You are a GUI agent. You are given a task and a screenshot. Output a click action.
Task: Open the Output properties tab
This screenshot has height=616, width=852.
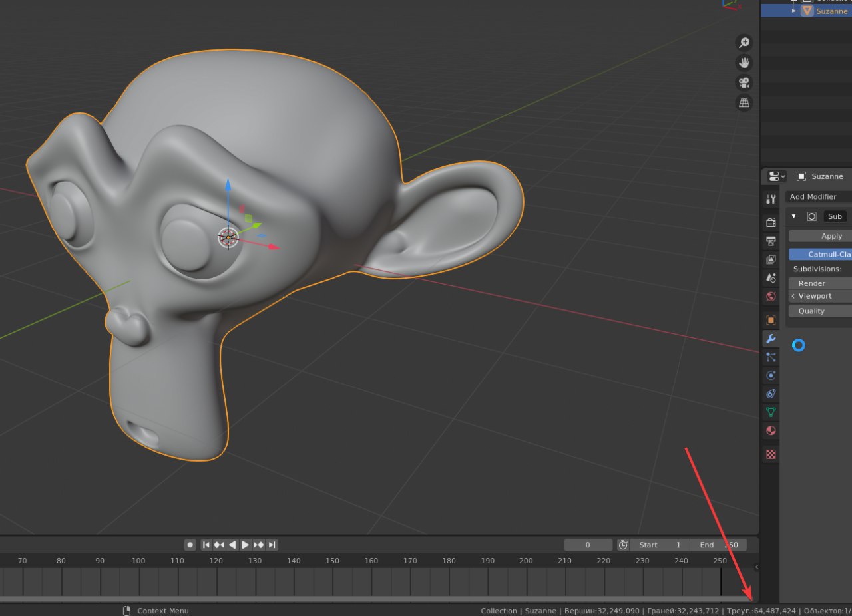pyautogui.click(x=771, y=241)
